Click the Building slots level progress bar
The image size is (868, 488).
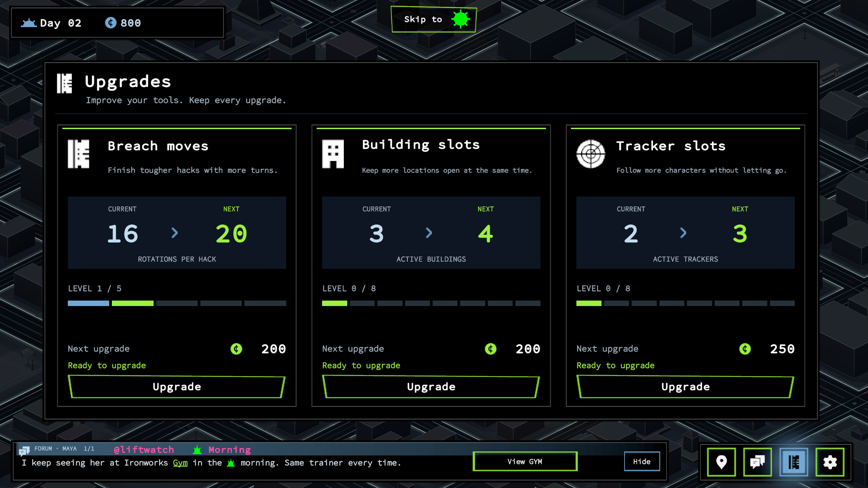[431, 303]
